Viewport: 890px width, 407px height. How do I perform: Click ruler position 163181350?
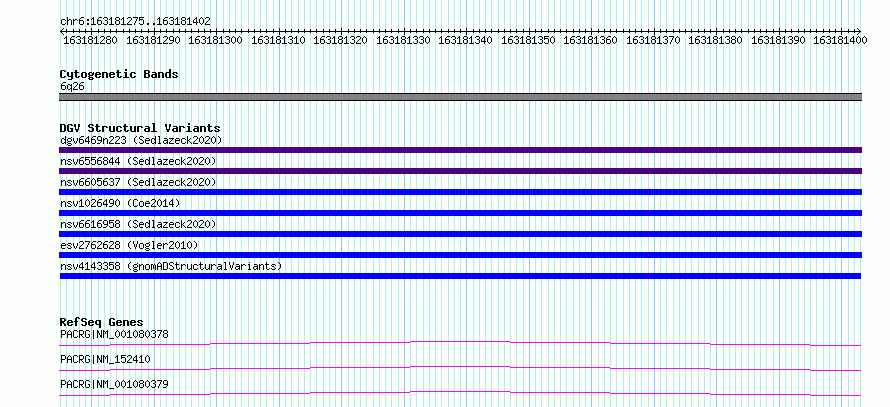click(528, 40)
